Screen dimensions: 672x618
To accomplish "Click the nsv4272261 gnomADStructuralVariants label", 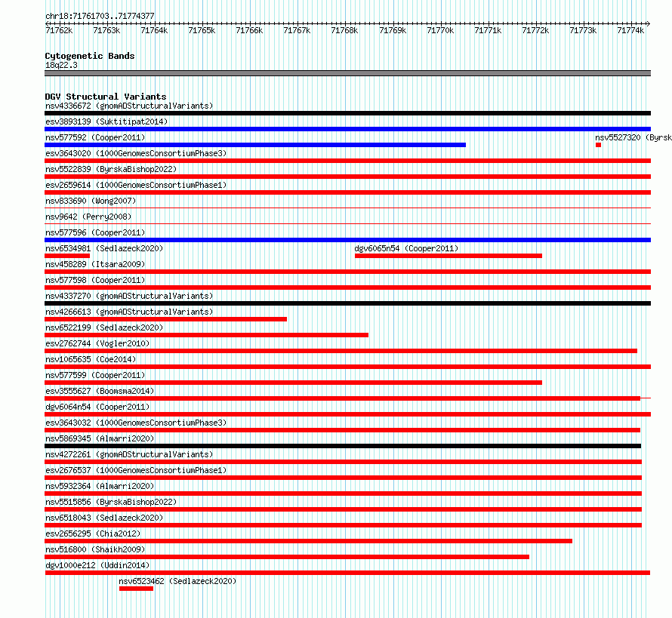I will pos(129,454).
